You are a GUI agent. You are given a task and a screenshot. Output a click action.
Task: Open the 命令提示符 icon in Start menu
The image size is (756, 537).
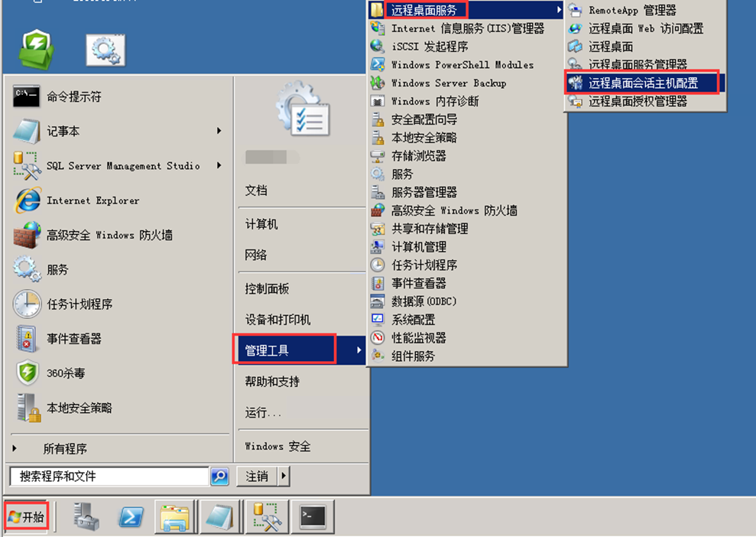click(x=26, y=96)
